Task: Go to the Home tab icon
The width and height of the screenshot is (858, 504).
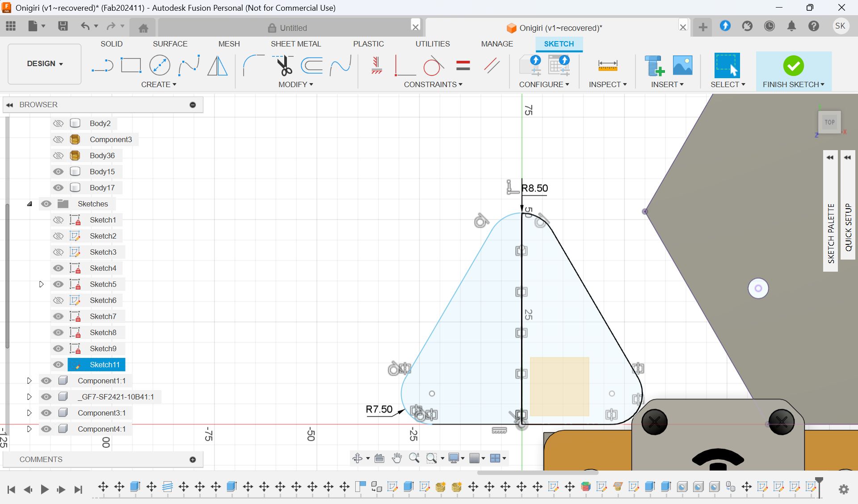Action: (x=143, y=28)
